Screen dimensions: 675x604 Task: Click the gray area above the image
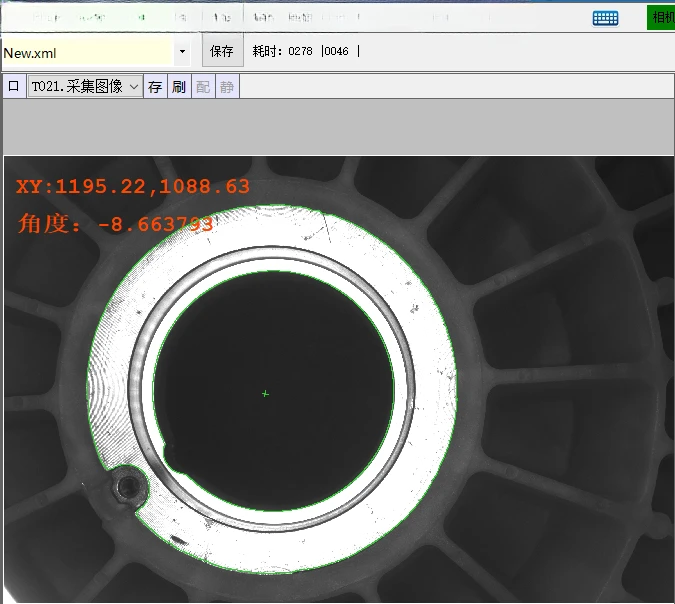pyautogui.click(x=337, y=126)
